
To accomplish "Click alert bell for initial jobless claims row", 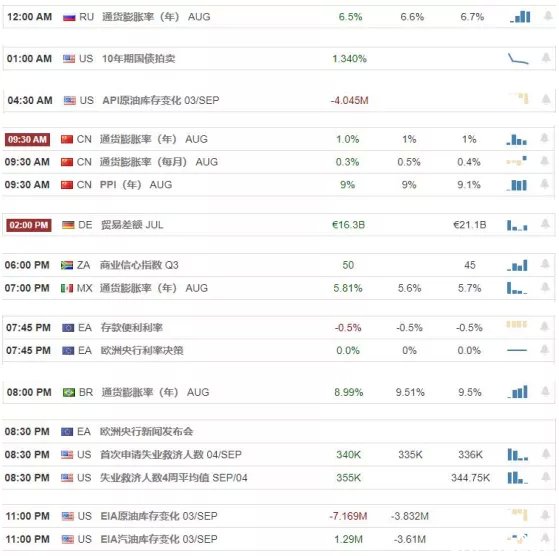I will (546, 453).
